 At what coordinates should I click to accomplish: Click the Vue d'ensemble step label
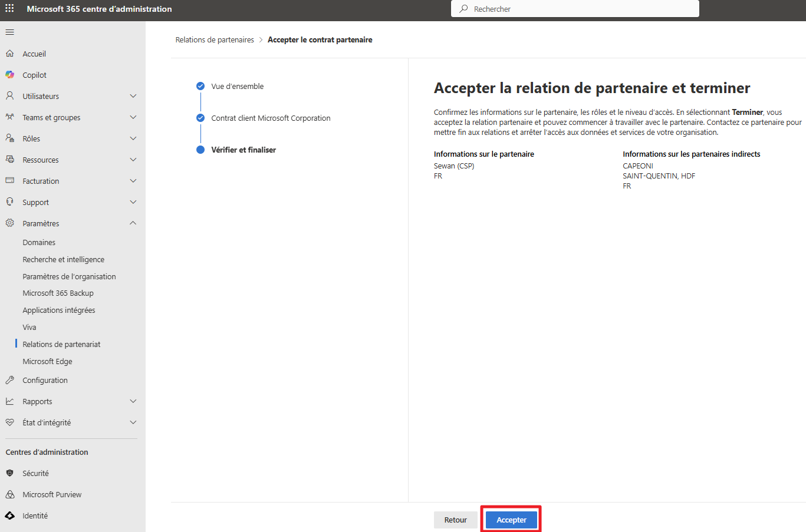tap(238, 86)
